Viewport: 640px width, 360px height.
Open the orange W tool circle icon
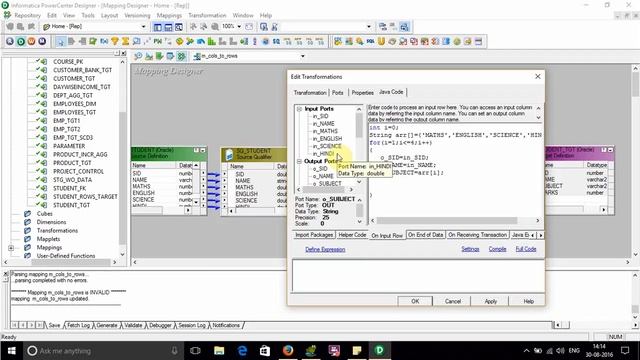(x=31, y=41)
